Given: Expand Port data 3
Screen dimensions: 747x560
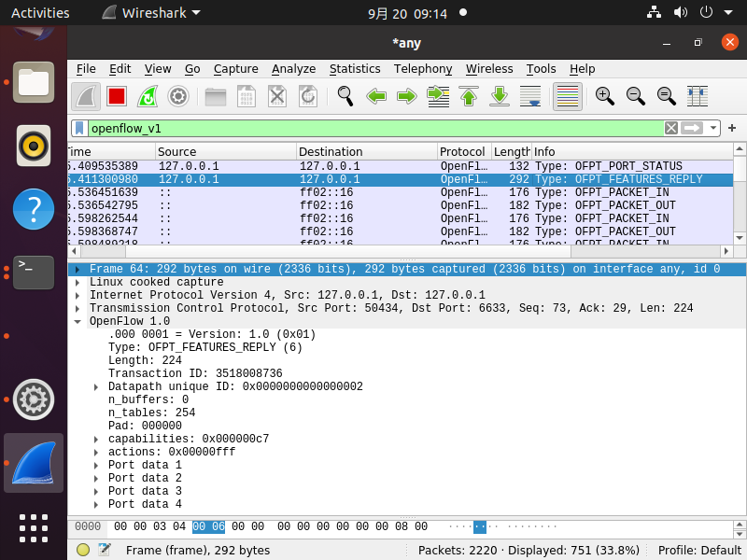Looking at the screenshot, I should click(96, 492).
